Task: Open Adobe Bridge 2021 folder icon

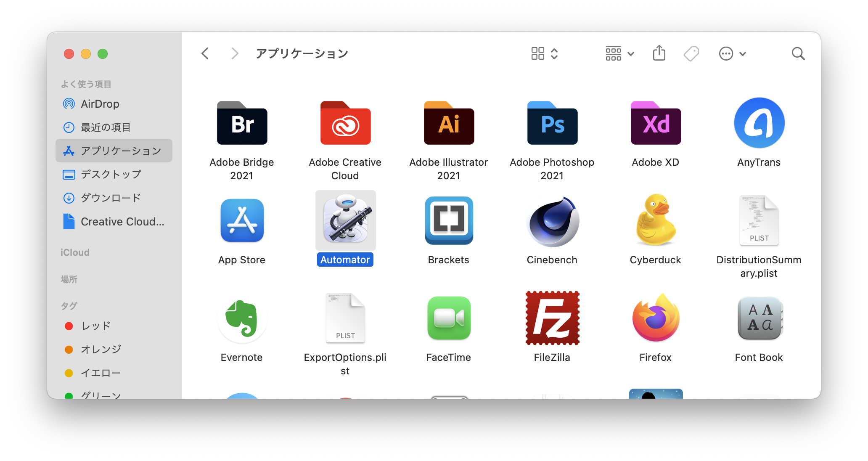Action: click(x=242, y=123)
